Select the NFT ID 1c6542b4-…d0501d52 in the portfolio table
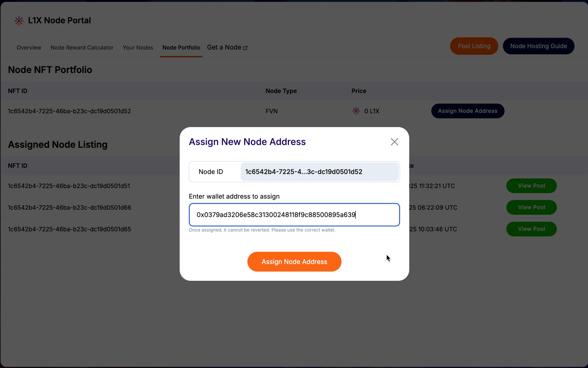Screen dimensions: 588x368 [69, 111]
